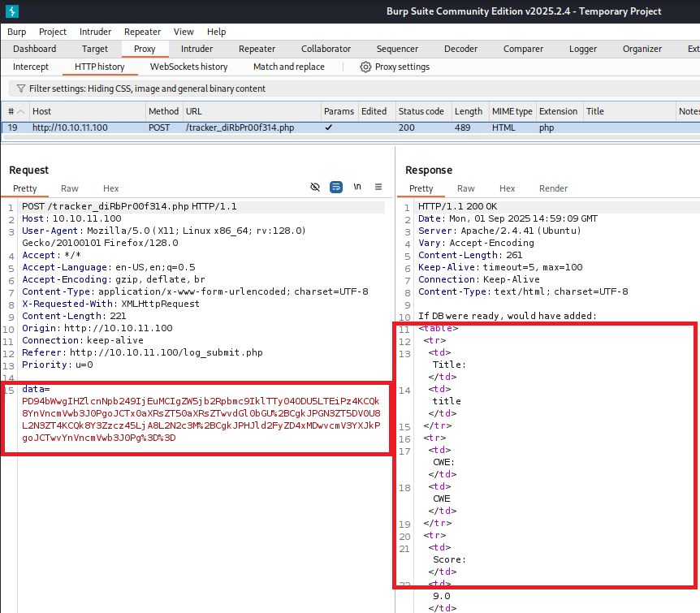Viewport: 700px width, 613px height.
Task: Click the Params checkmark in row 19
Action: 328,127
